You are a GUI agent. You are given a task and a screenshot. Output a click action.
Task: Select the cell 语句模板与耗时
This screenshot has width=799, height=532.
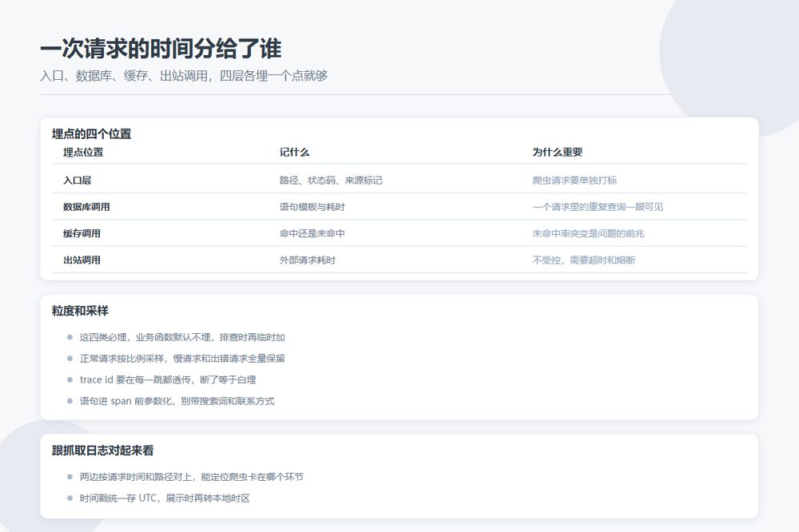point(312,207)
